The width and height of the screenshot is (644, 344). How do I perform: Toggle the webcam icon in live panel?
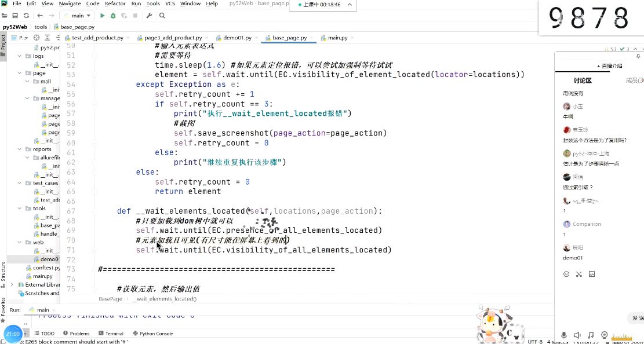tap(604, 335)
